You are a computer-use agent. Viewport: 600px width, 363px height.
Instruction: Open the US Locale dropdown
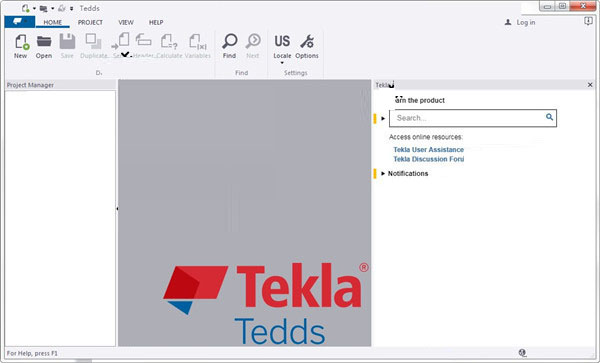[282, 49]
